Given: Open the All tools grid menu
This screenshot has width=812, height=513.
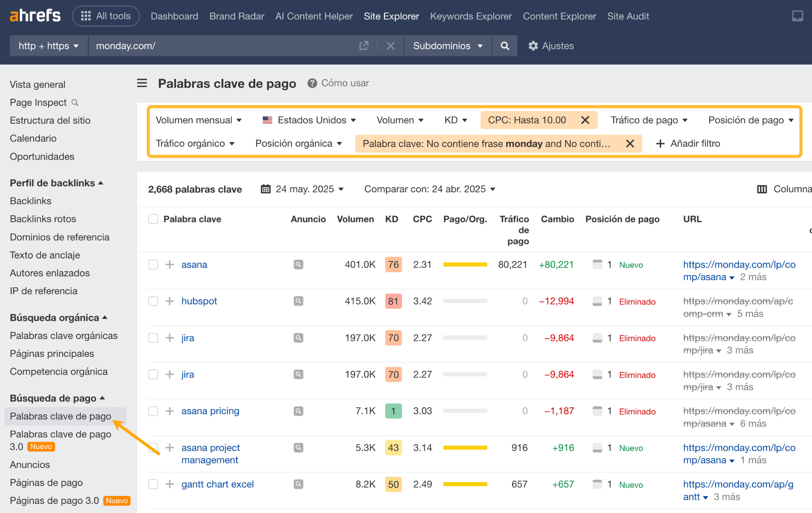Looking at the screenshot, I should 105,16.
